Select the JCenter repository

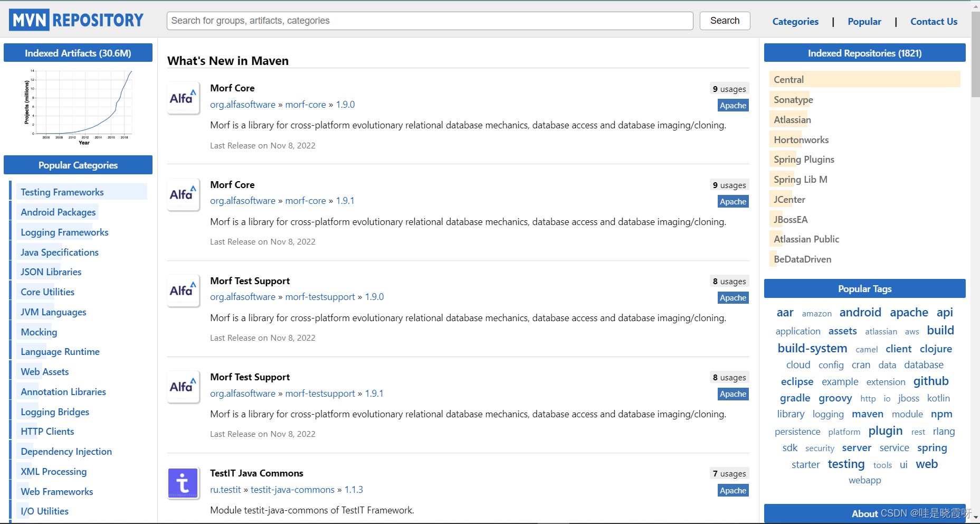coord(789,200)
